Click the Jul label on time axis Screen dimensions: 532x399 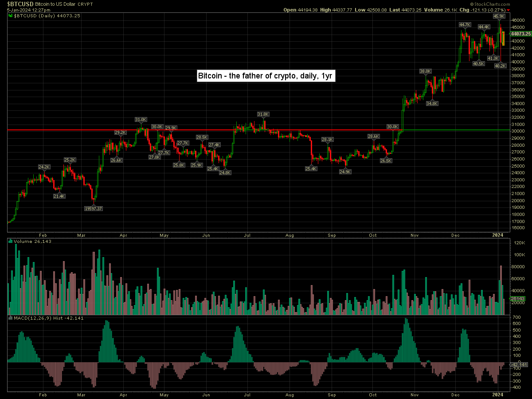click(248, 235)
